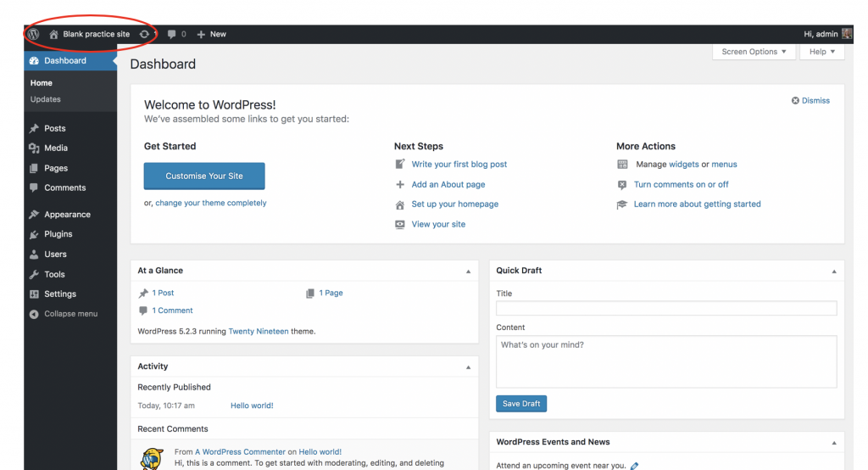Image resolution: width=868 pixels, height=470 pixels.
Task: Focus the Quick Draft Title field
Action: (x=666, y=309)
